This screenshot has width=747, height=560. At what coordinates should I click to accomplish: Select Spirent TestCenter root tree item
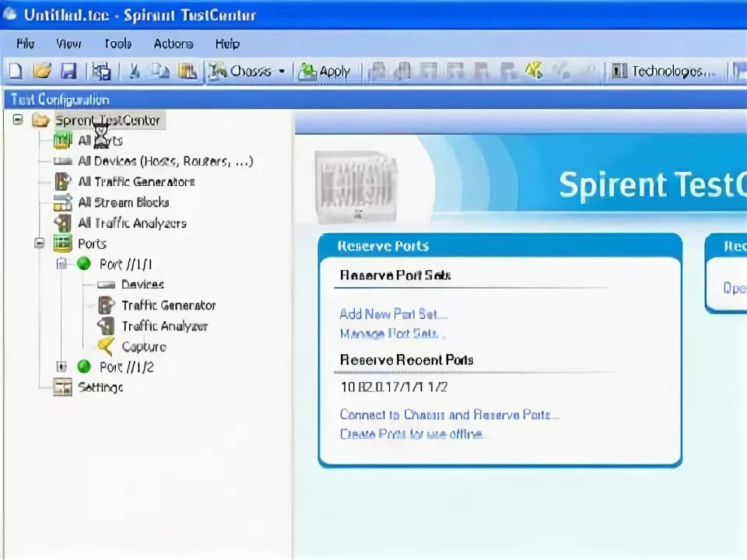click(x=107, y=120)
